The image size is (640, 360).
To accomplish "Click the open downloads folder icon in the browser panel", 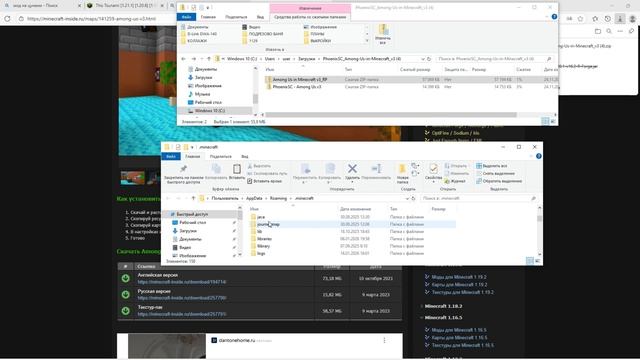I will (598, 31).
